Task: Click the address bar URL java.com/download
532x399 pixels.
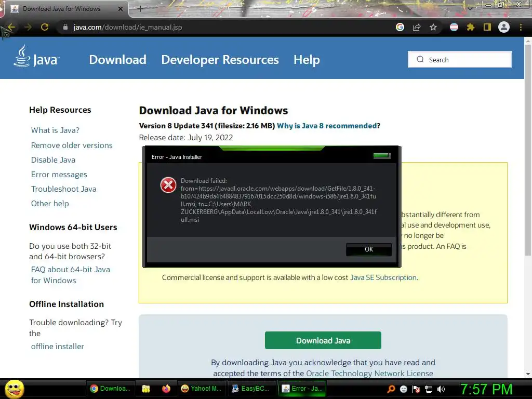Action: pos(128,27)
